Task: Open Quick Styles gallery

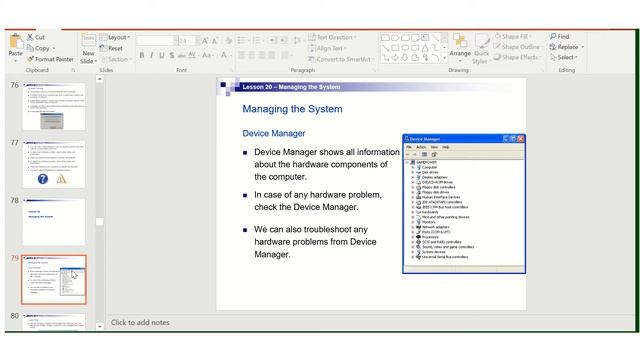Action: 481,49
